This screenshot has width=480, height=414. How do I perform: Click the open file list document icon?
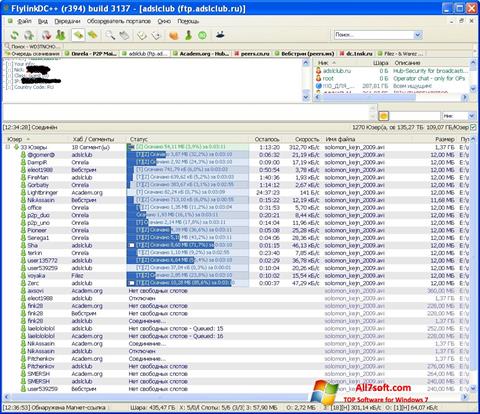(142, 35)
